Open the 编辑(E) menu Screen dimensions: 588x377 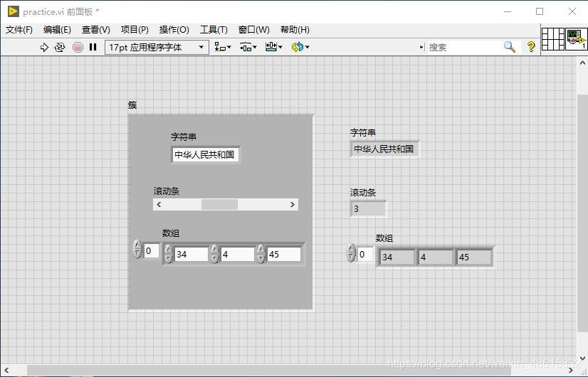(x=57, y=30)
